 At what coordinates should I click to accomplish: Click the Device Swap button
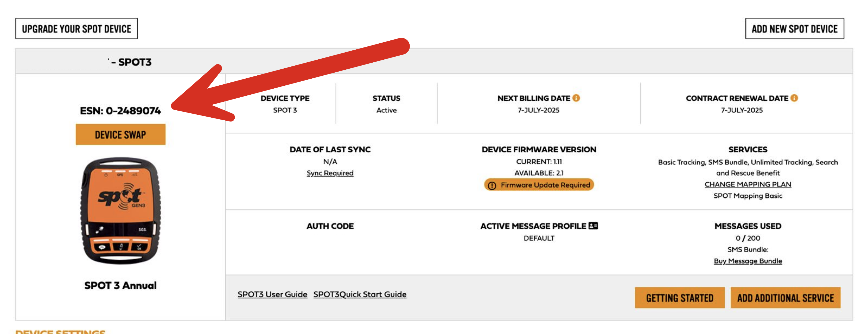[x=121, y=135]
